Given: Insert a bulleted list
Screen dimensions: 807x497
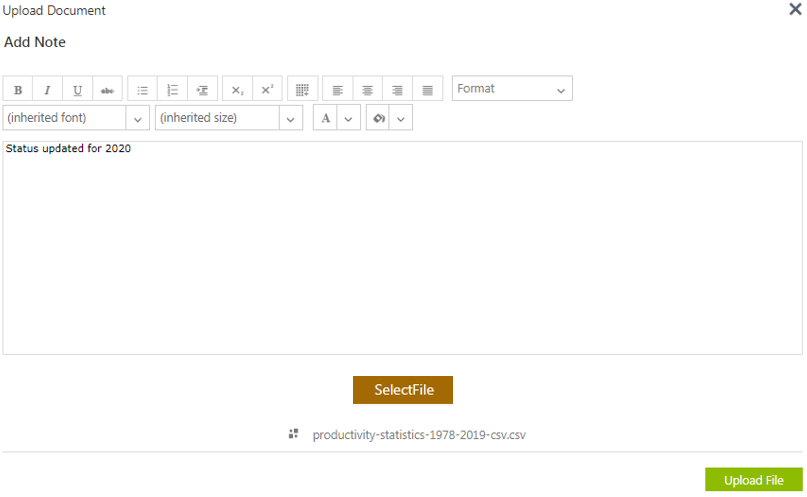Looking at the screenshot, I should coord(142,89).
